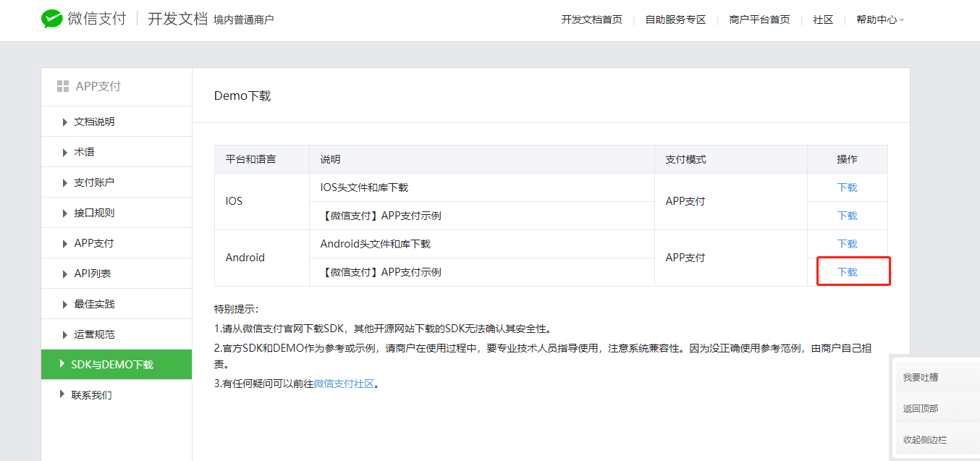Click the 特别提示 label
Viewport: 980px width, 461px height.
point(237,309)
